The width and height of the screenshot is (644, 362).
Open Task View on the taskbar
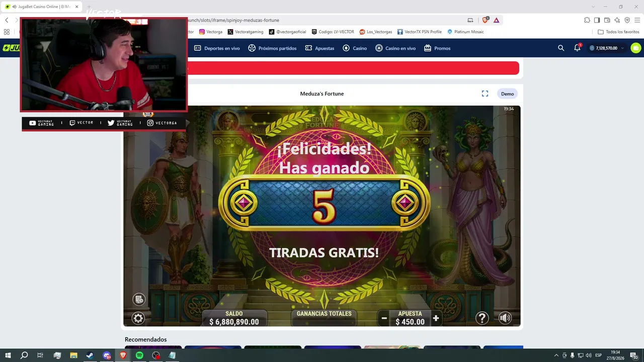coord(40,355)
